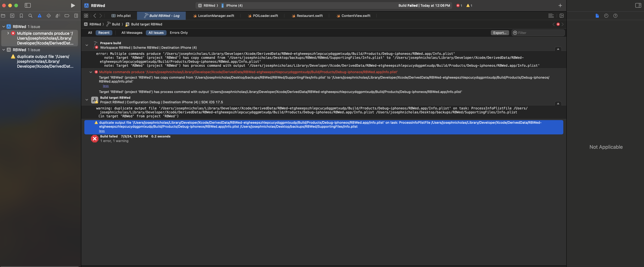Open the Report navigator icon

[x=76, y=16]
